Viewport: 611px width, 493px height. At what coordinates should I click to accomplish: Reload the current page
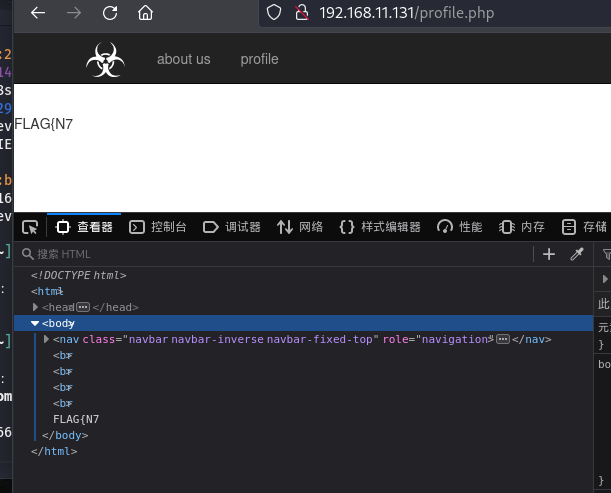click(x=110, y=13)
